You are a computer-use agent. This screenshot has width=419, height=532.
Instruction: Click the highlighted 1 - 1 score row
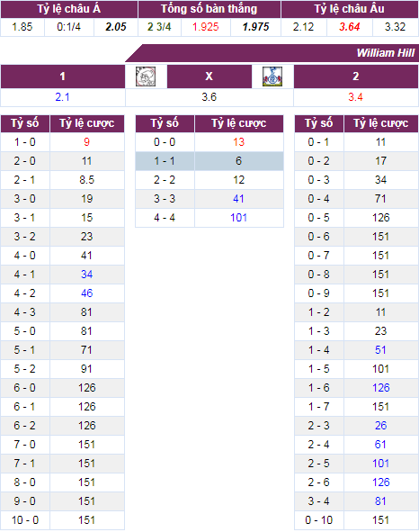[x=209, y=161]
